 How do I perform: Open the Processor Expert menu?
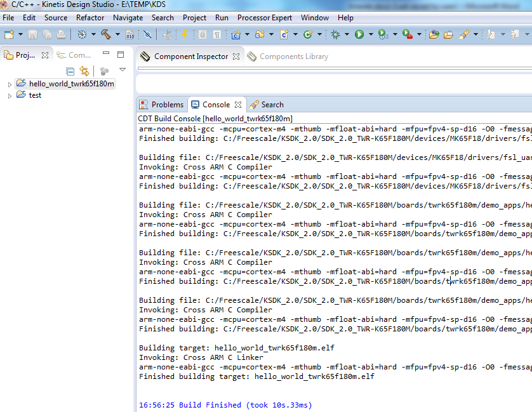click(264, 18)
